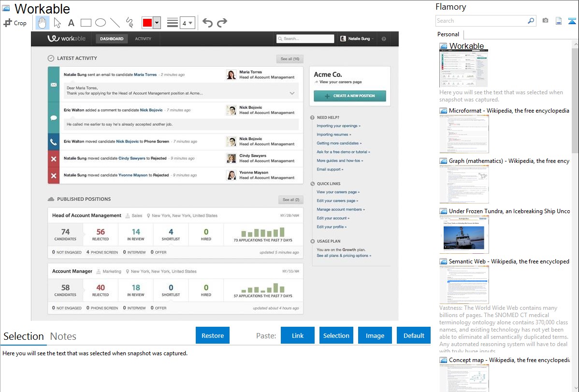The height and width of the screenshot is (392, 579).
Task: Click the Workable search box
Action: [305, 38]
